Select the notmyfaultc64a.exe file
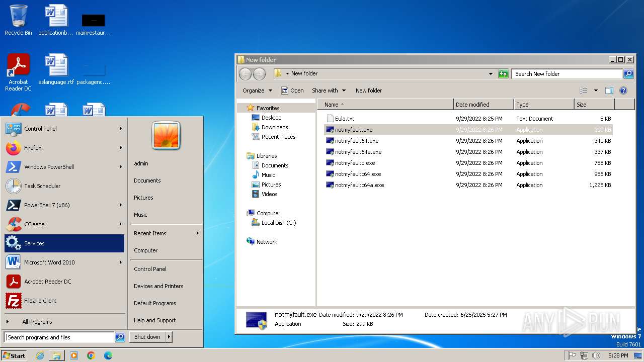The height and width of the screenshot is (362, 644). [x=359, y=185]
